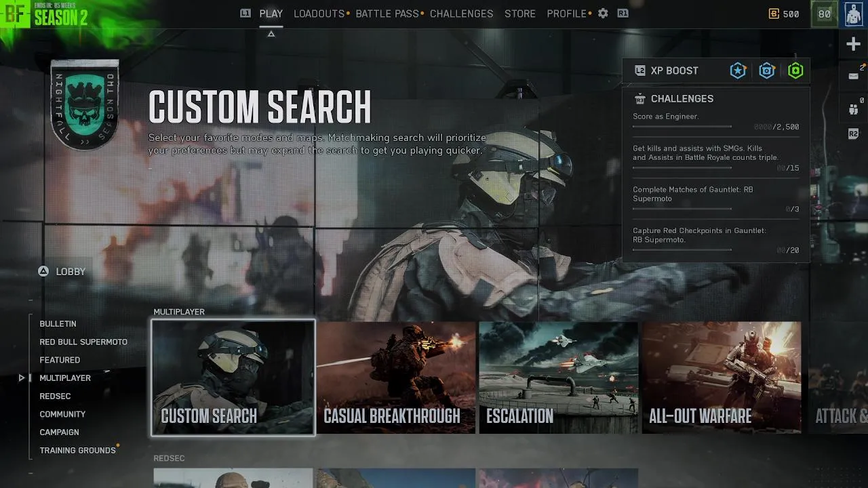868x488 pixels.
Task: Select Red Bull Supermoto in side list
Action: point(83,342)
